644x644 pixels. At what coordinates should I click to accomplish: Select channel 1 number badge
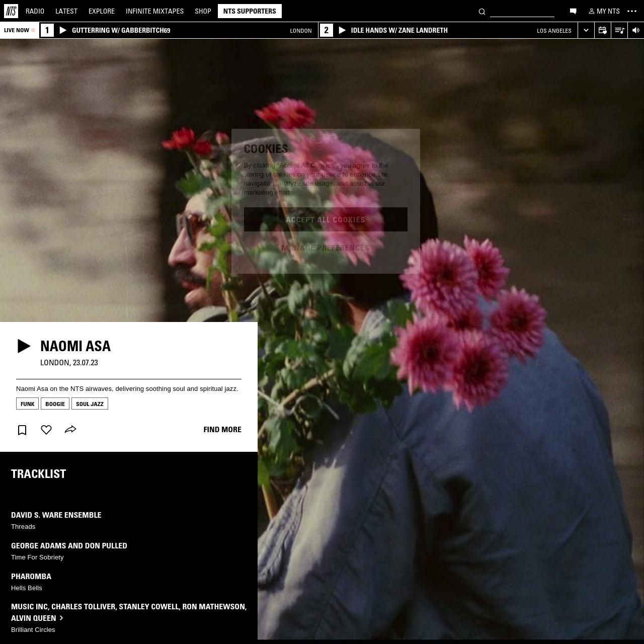pos(47,30)
